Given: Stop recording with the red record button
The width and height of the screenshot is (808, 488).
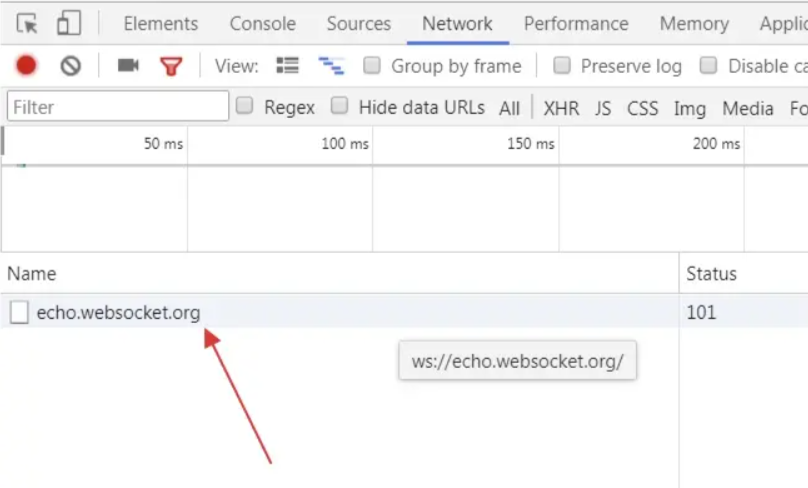Looking at the screenshot, I should [x=26, y=65].
